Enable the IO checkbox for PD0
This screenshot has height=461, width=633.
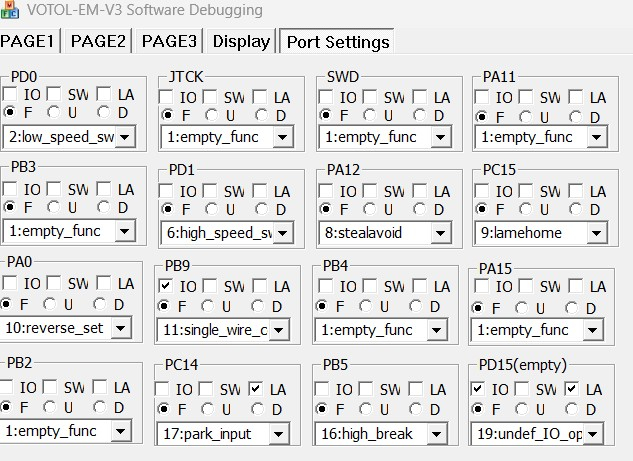click(10, 95)
